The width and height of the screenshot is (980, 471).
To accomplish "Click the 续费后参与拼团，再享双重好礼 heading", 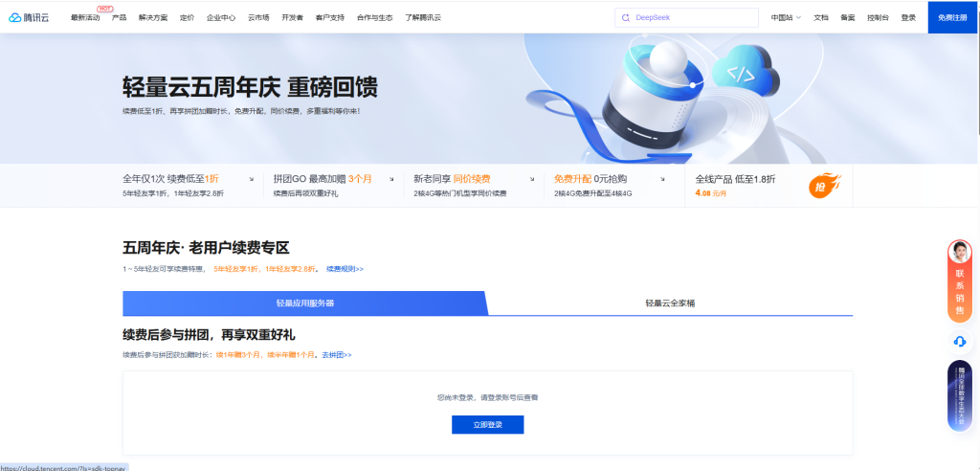I will pos(209,335).
